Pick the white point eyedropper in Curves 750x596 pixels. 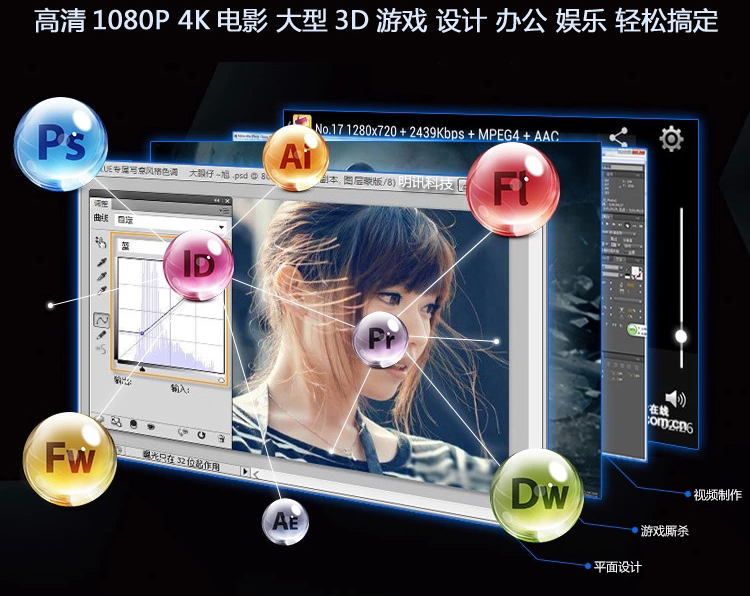tap(102, 291)
